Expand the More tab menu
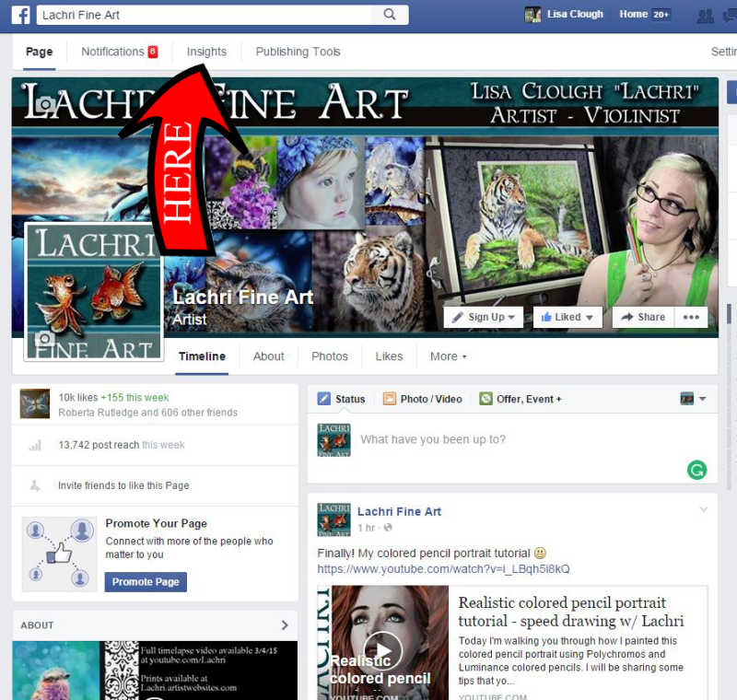737x700 pixels. (449, 356)
